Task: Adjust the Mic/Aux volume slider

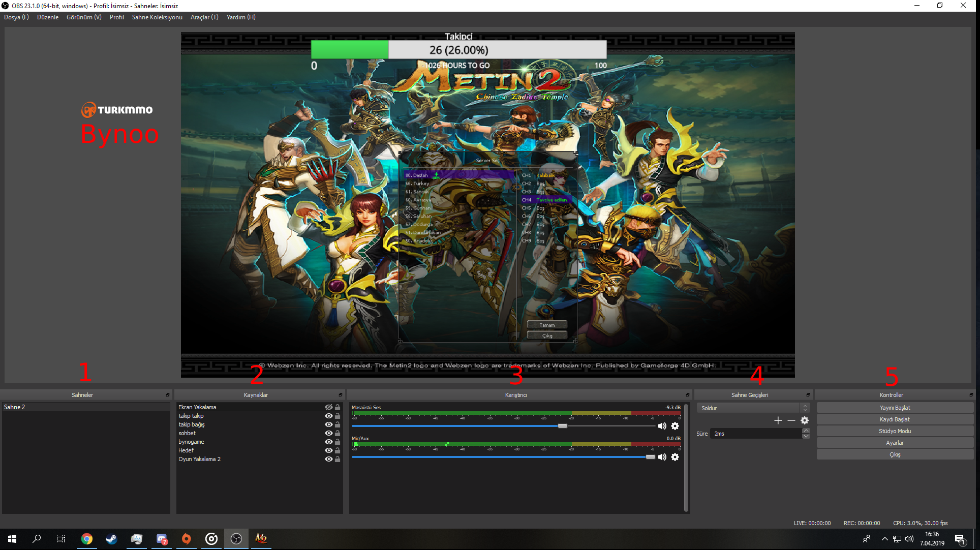Action: tap(650, 457)
